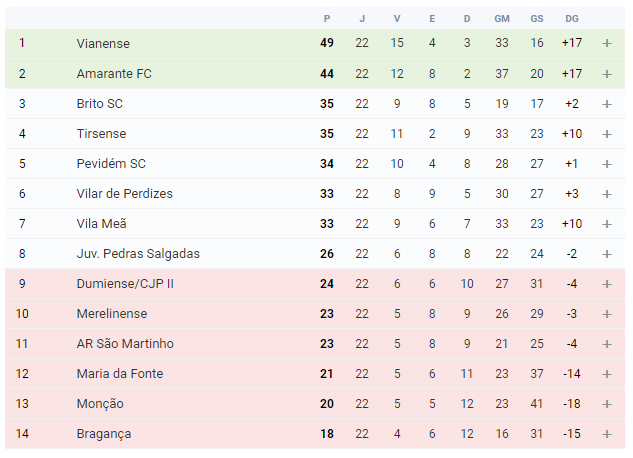Click plus icon on Bragança row
The width and height of the screenshot is (633, 458).
[607, 434]
